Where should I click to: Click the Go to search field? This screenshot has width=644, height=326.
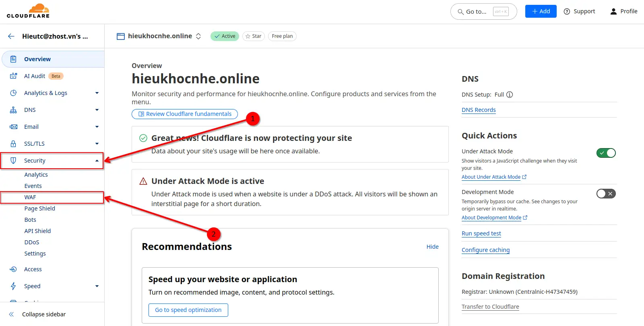[x=483, y=12]
